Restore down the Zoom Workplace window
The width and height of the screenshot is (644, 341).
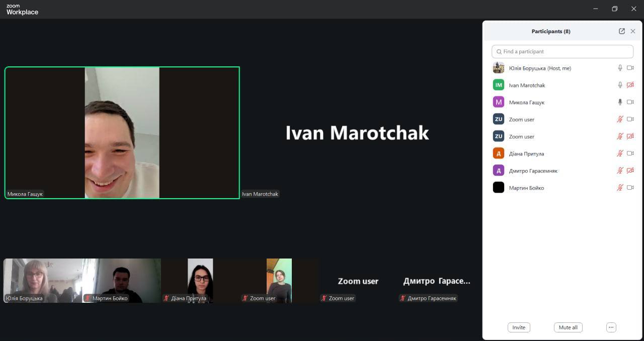(614, 9)
